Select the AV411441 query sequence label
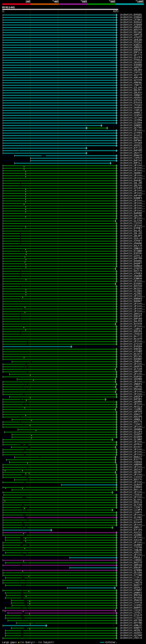The width and height of the screenshot is (146, 644). click(x=8, y=7)
